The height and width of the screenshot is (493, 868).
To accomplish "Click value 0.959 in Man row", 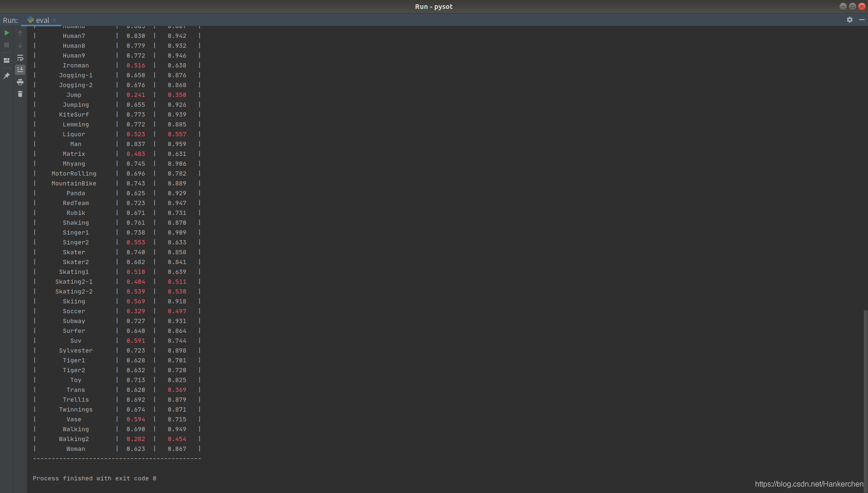I will pyautogui.click(x=177, y=144).
